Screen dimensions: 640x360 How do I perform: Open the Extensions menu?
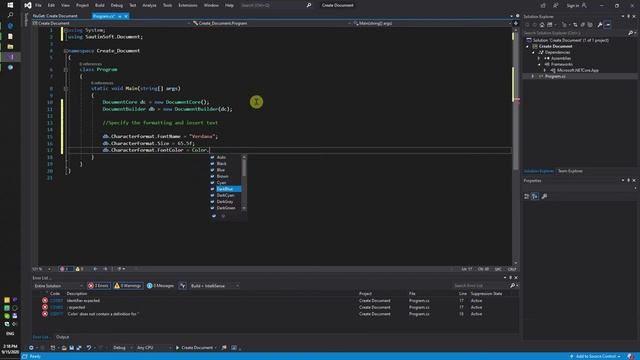pyautogui.click(x=188, y=5)
